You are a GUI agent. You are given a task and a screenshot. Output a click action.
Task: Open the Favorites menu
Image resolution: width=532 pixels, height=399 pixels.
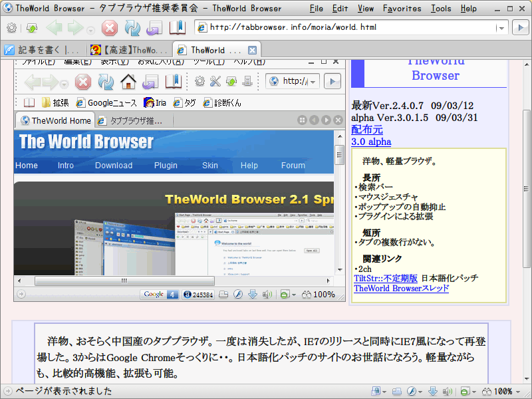pos(402,9)
